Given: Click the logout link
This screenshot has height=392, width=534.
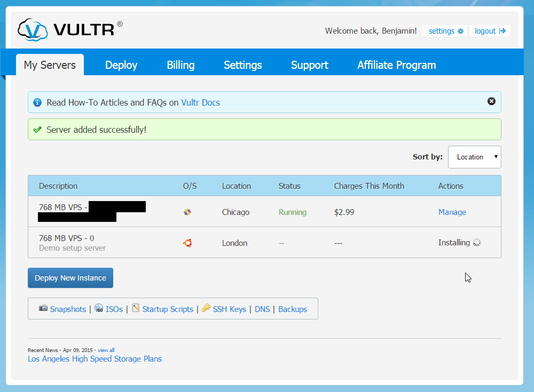Looking at the screenshot, I should [x=490, y=31].
